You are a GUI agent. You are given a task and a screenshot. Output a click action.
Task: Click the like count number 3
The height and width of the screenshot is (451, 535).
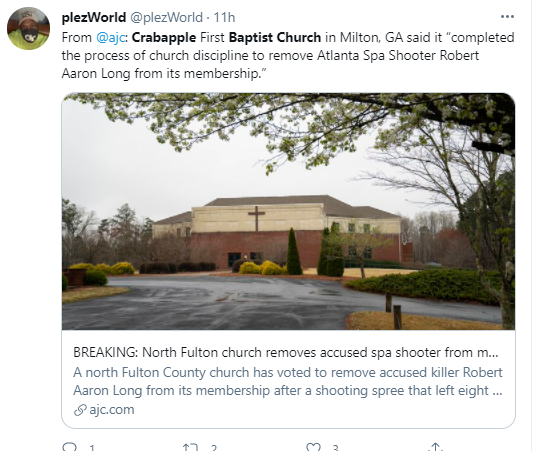(x=335, y=448)
